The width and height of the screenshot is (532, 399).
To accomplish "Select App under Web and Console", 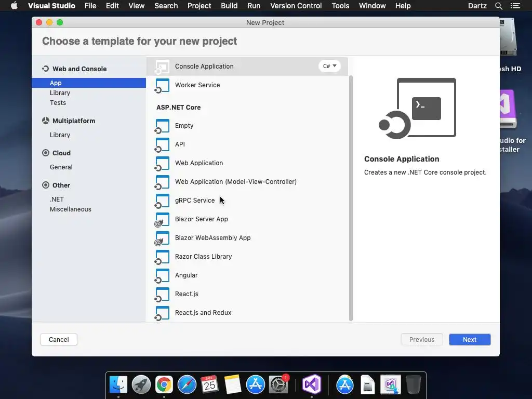I will click(89, 83).
